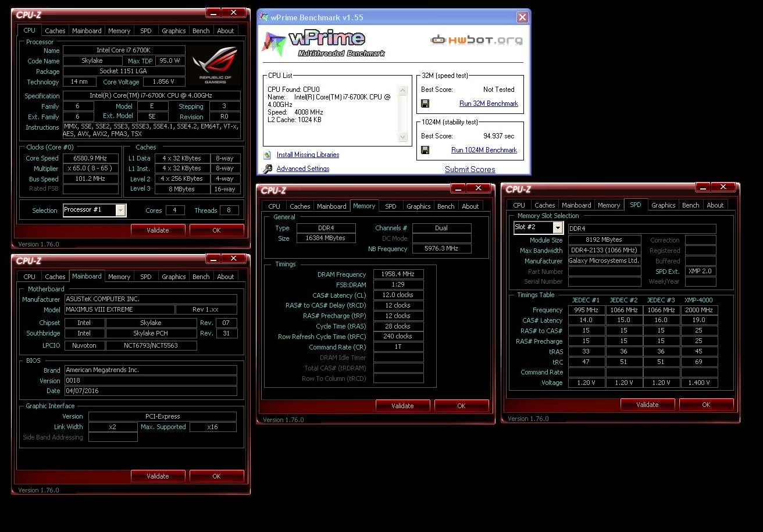Click the Module Size 8192 MBytes field

pyautogui.click(x=605, y=240)
